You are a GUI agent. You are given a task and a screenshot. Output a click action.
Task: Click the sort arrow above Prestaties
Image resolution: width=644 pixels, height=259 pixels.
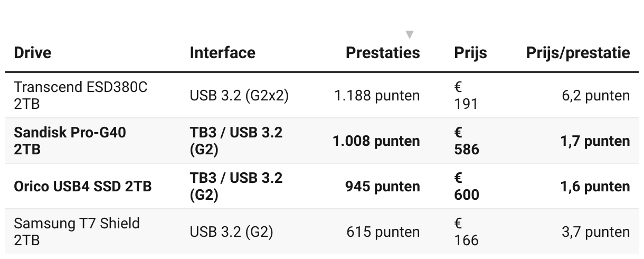coord(409,35)
